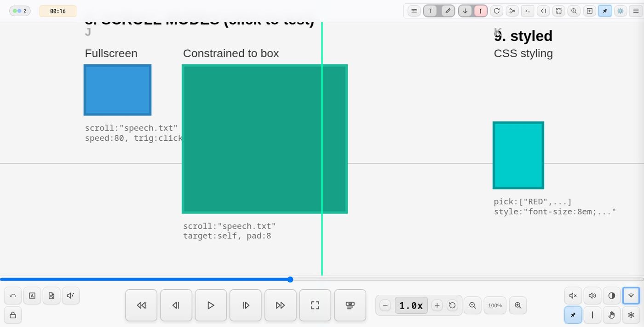Click the "CSS styling" text
Viewport: 644px width, 327px height.
pos(523,53)
